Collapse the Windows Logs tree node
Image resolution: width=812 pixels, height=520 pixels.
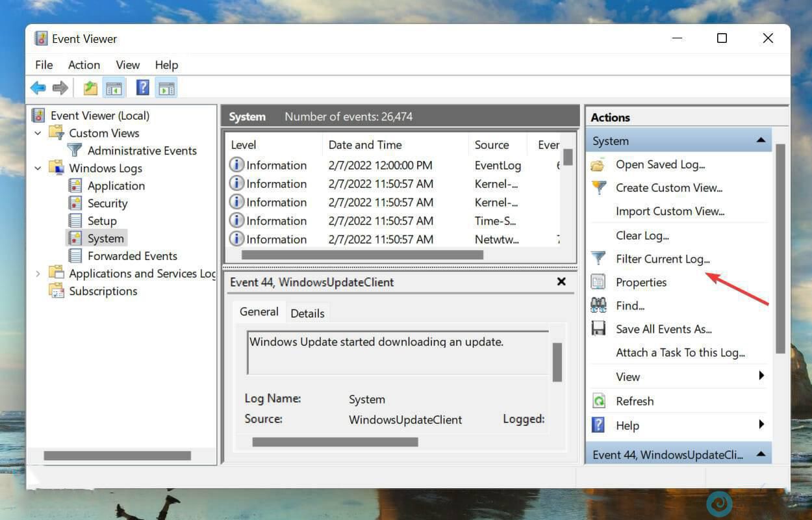click(38, 168)
